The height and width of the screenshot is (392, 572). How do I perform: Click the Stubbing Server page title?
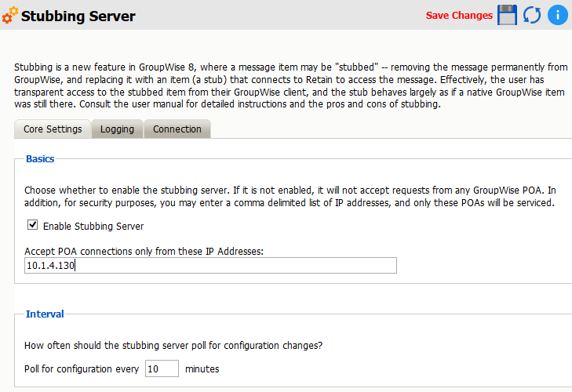(x=78, y=16)
